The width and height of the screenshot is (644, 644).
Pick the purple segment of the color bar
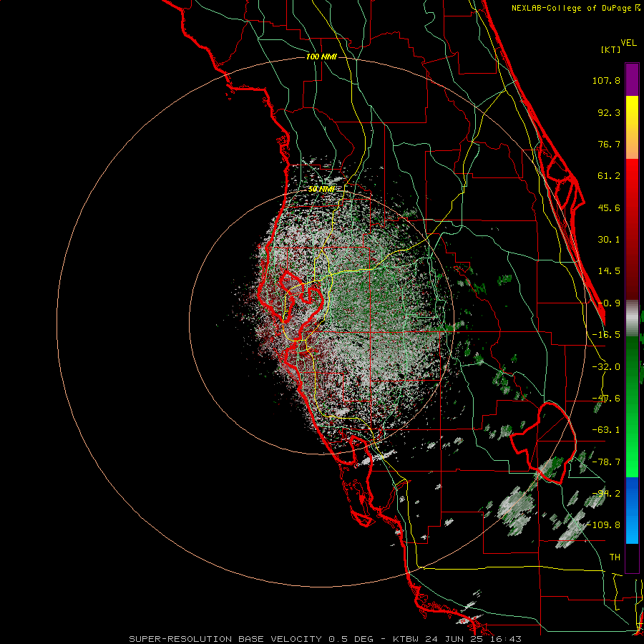coord(632,79)
